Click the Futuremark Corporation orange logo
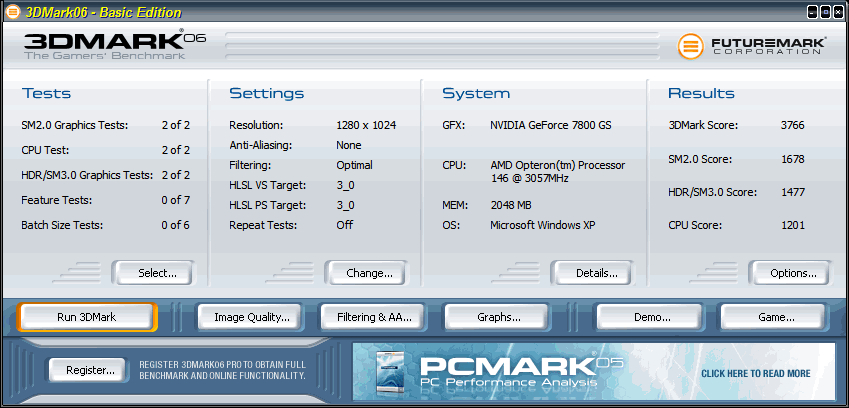Image resolution: width=849 pixels, height=408 pixels. pos(691,46)
